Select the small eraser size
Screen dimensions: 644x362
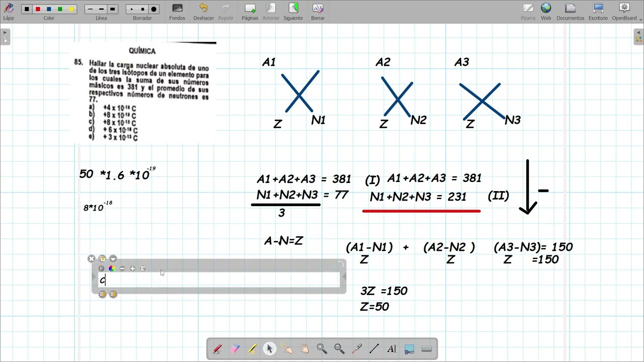(x=132, y=9)
